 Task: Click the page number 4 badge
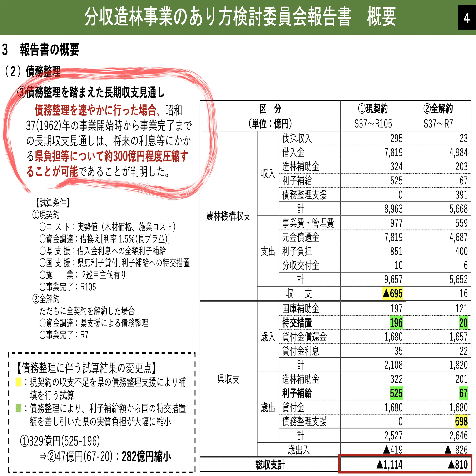tap(466, 18)
